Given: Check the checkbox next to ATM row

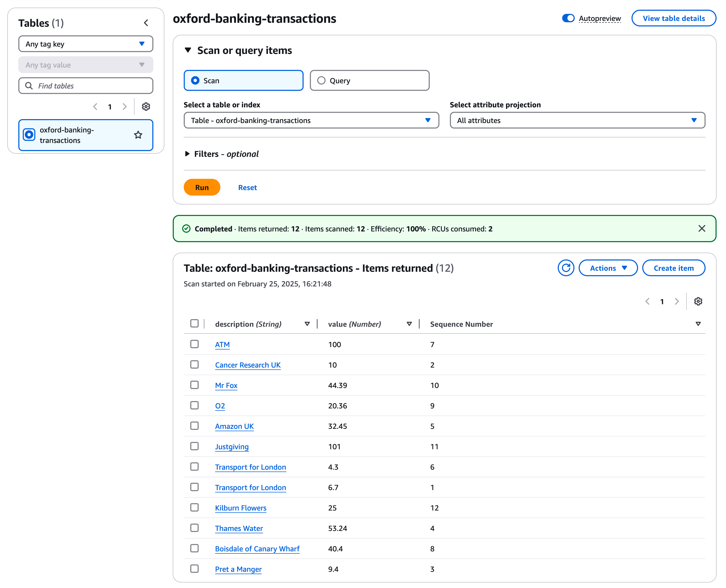Looking at the screenshot, I should 194,344.
